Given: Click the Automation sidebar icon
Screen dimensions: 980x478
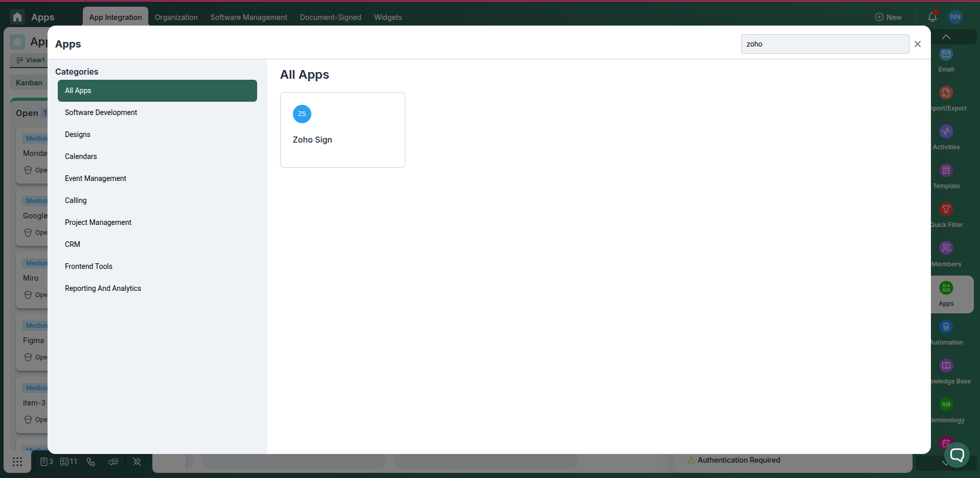Looking at the screenshot, I should coord(946,331).
